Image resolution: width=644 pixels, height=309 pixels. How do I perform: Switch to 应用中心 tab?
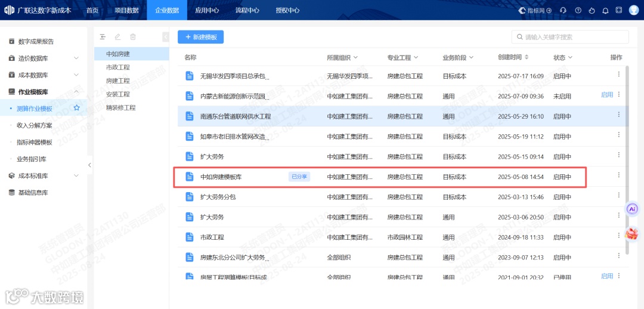click(207, 10)
